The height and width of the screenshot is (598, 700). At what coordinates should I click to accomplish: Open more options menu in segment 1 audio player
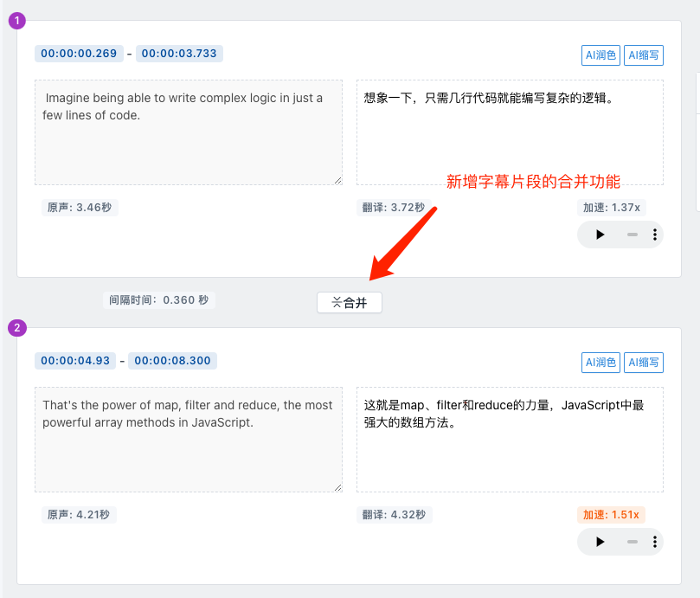654,235
